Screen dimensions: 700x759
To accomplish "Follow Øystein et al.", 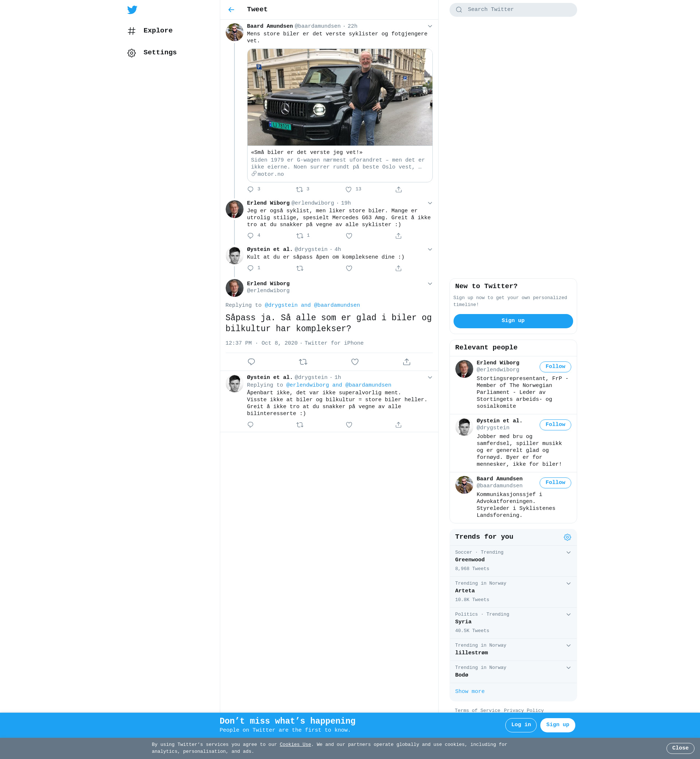I will pos(555,425).
